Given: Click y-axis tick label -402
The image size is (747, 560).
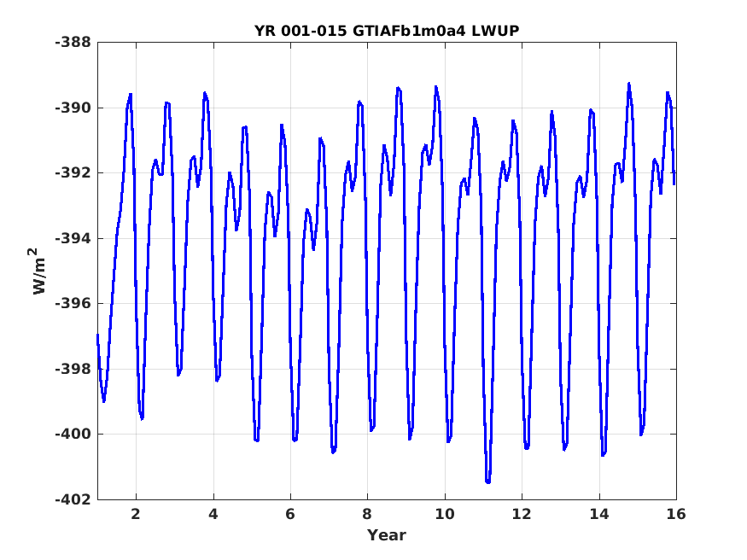Looking at the screenshot, I should (73, 499).
